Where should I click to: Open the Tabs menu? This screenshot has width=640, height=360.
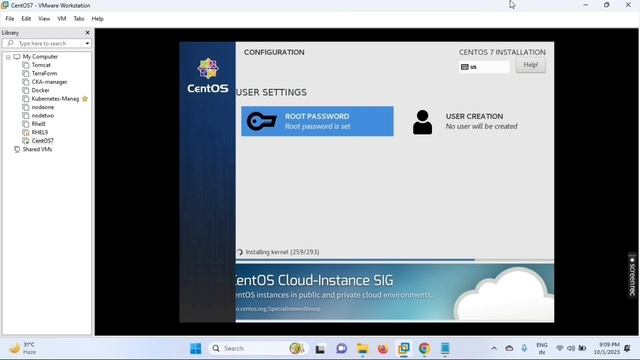click(79, 19)
